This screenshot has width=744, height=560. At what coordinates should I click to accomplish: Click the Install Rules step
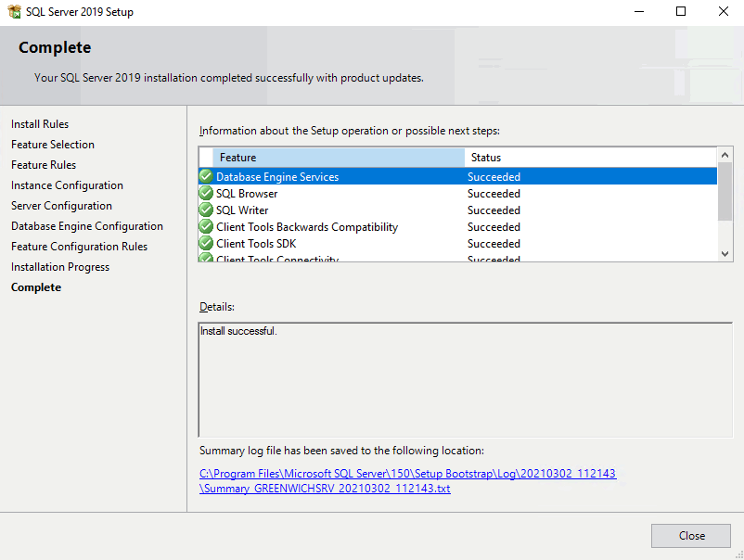40,124
